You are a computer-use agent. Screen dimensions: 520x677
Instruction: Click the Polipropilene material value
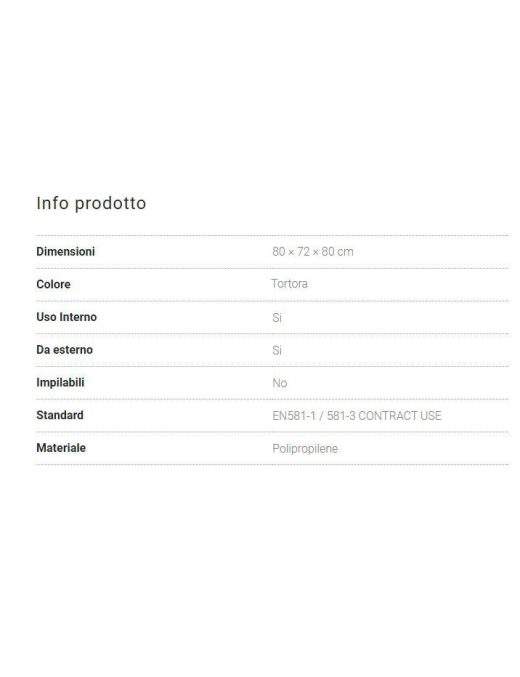[305, 449]
